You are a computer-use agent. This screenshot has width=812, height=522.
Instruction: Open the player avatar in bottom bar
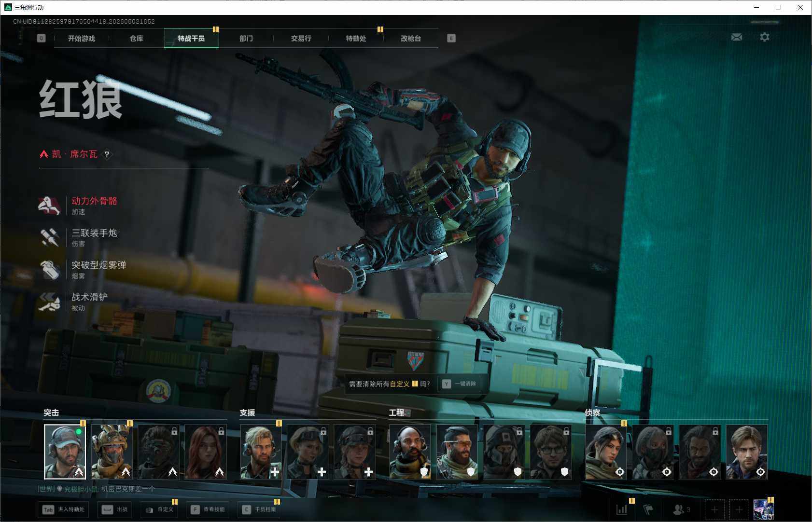click(763, 509)
